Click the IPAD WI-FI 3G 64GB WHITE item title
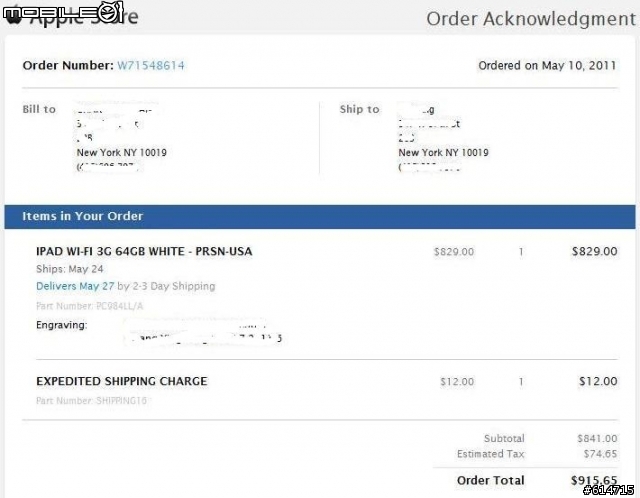Image resolution: width=640 pixels, height=498 pixels. (x=144, y=251)
